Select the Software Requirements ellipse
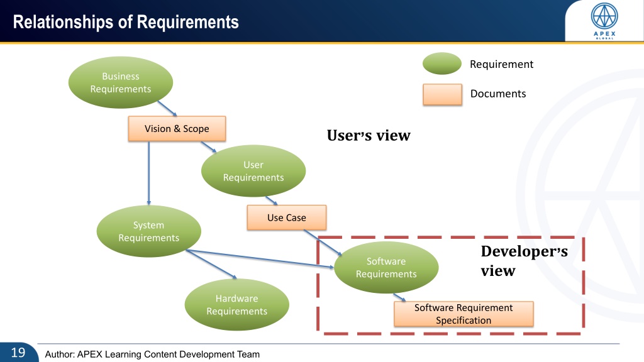Screen dimensions: 644x362 click(x=386, y=267)
